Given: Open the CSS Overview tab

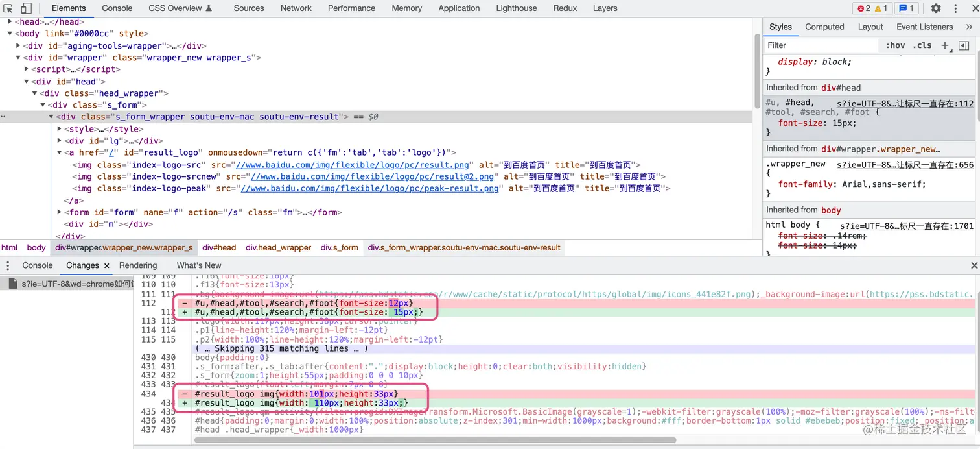Looking at the screenshot, I should click(x=180, y=8).
